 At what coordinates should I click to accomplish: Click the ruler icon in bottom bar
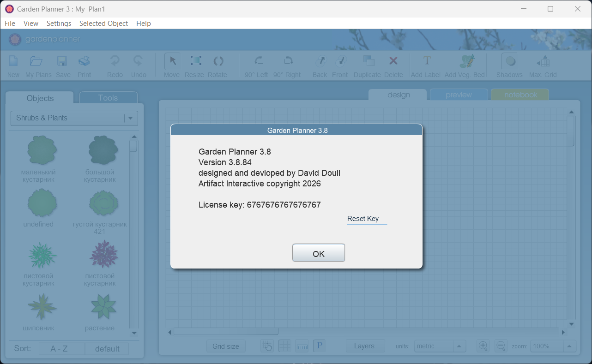pyautogui.click(x=302, y=346)
